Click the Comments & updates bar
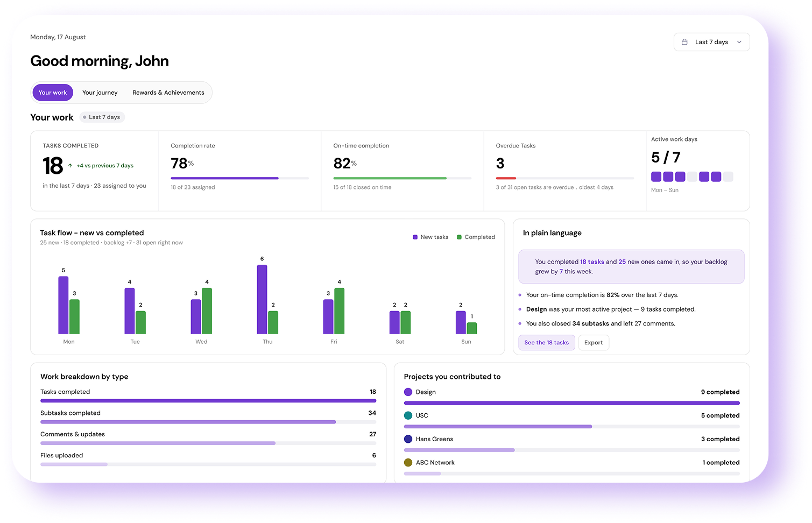 coord(208,443)
